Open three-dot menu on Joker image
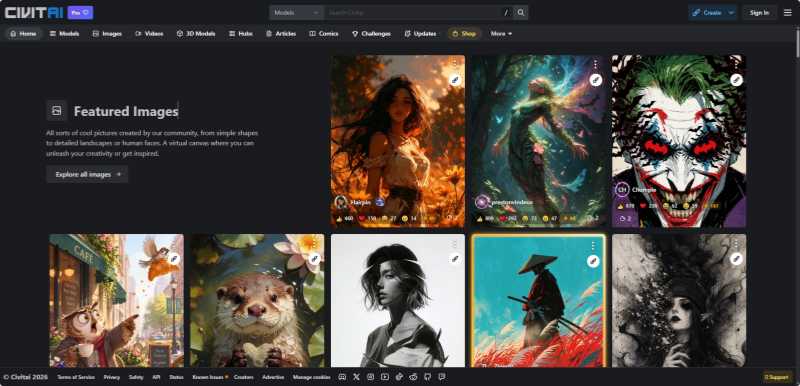 (x=736, y=64)
